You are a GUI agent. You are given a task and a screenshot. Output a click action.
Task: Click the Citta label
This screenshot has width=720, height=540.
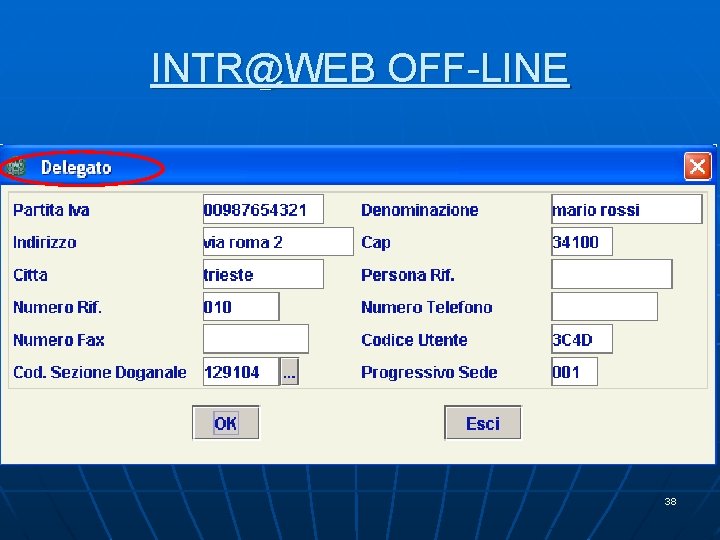30,275
